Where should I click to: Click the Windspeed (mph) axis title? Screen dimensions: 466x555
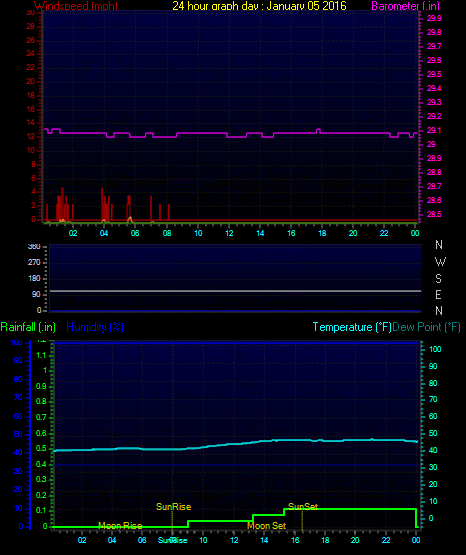[x=76, y=6]
